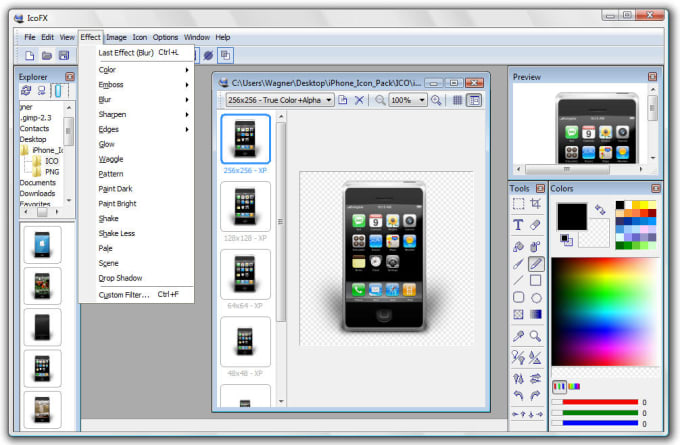The height and width of the screenshot is (445, 680).
Task: Click the Rotate left arrow tool
Action: (518, 395)
